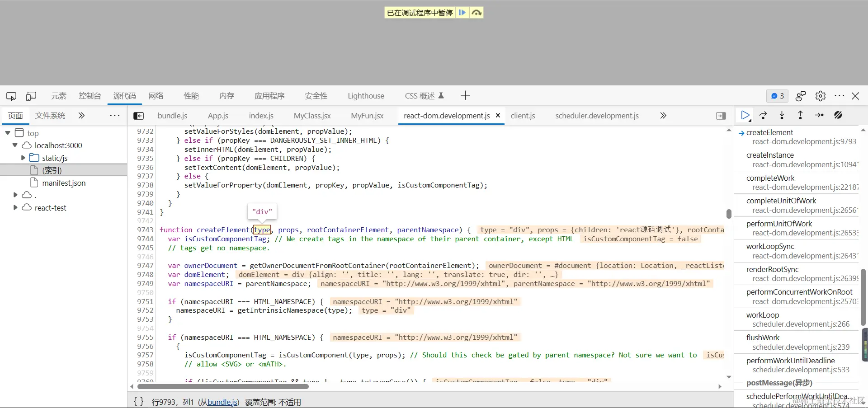
Task: Open the feedback people icon
Action: click(801, 96)
